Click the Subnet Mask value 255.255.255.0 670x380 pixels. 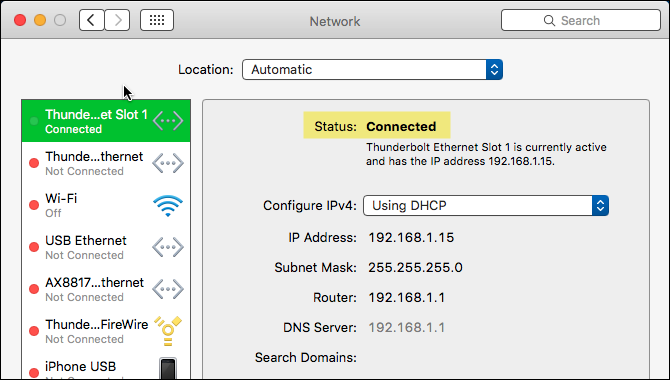[415, 268]
